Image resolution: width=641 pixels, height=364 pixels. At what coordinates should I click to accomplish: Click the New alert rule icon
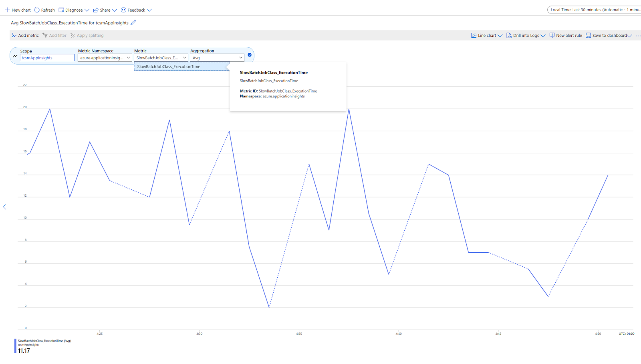(552, 35)
